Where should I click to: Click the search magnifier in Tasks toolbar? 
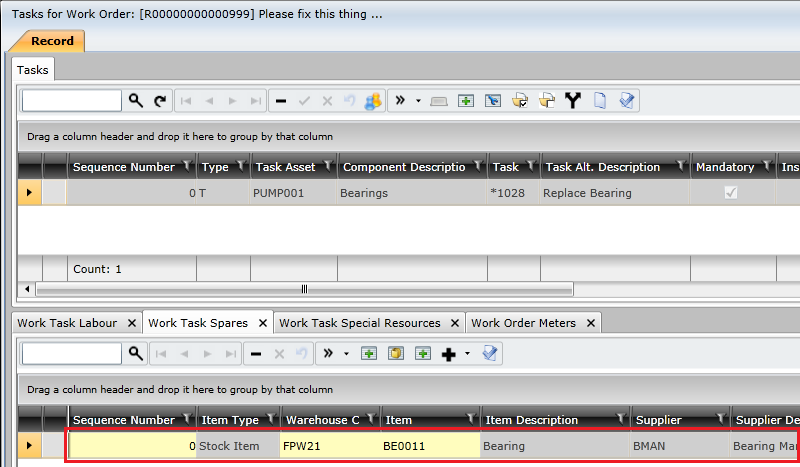point(136,101)
